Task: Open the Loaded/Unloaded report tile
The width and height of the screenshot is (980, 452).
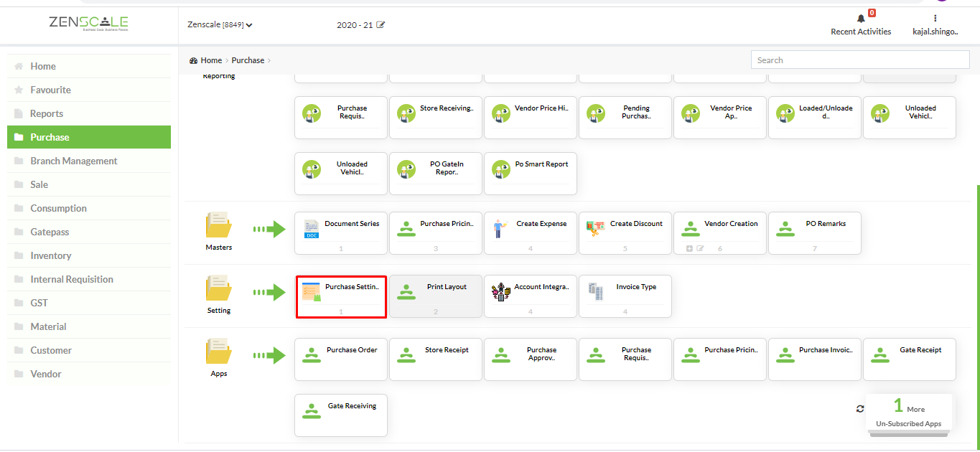Action: (815, 118)
